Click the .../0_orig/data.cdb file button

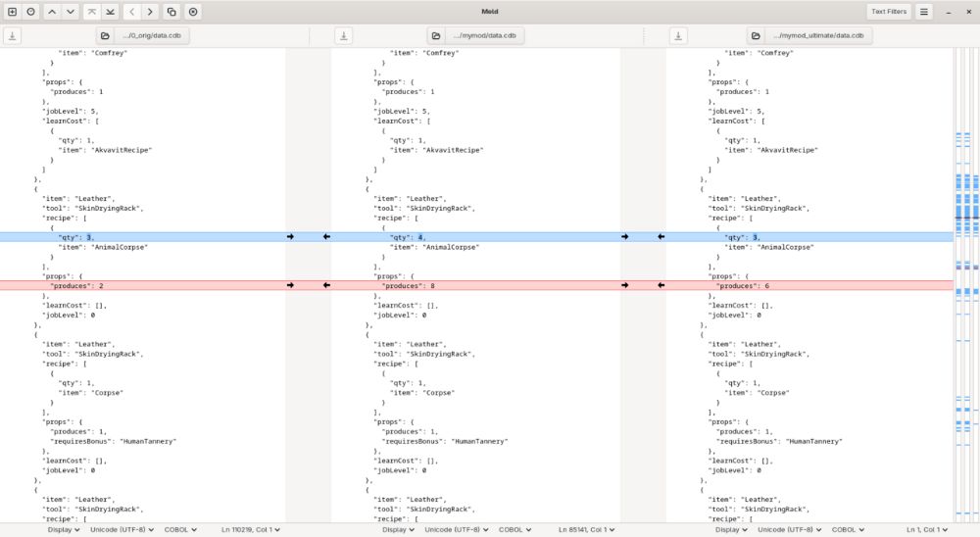[143, 35]
